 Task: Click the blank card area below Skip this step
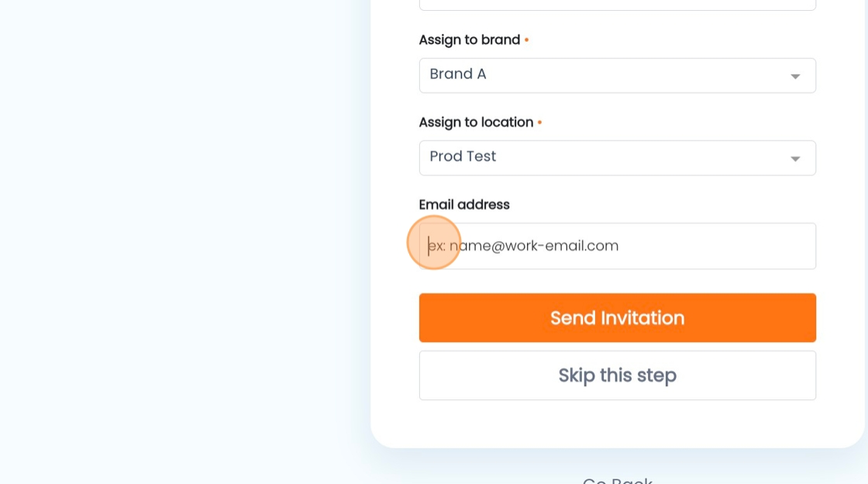click(617, 423)
